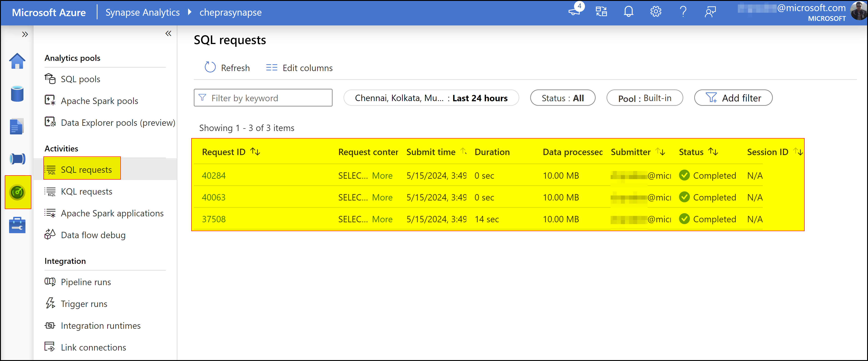Open the Integrate hub pipeline icon

pos(17,159)
